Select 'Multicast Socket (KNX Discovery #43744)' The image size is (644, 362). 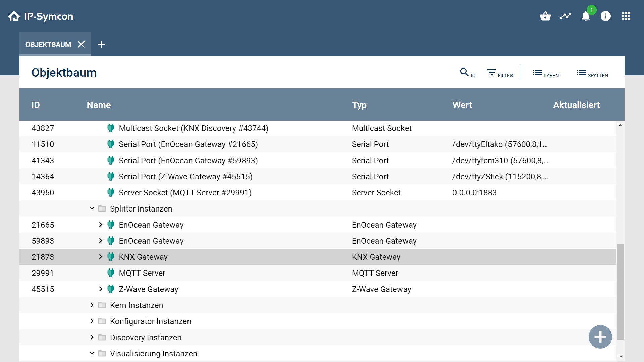(194, 128)
